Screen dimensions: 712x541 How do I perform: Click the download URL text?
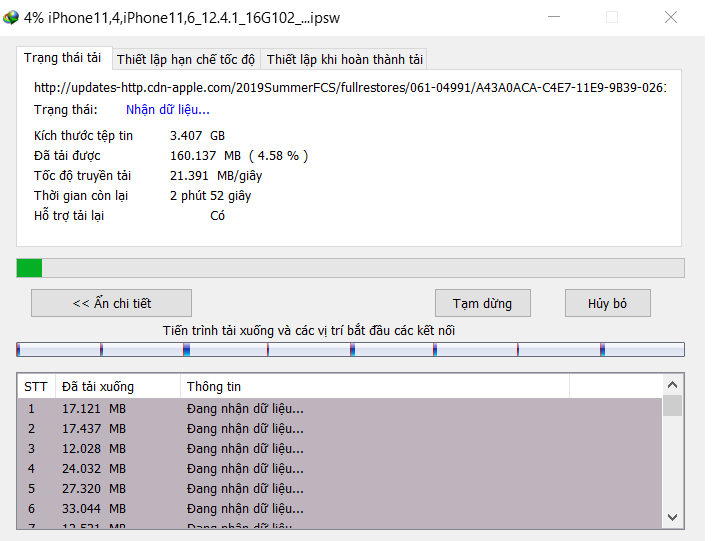point(350,88)
